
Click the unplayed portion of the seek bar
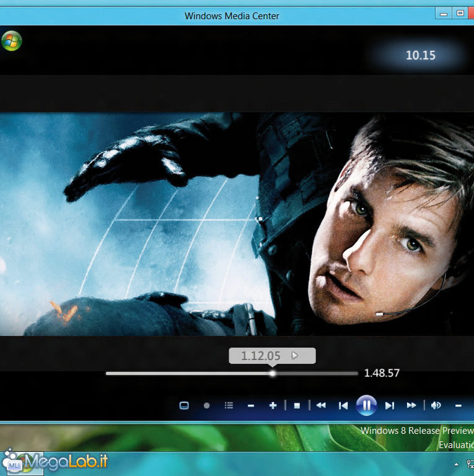(317, 374)
